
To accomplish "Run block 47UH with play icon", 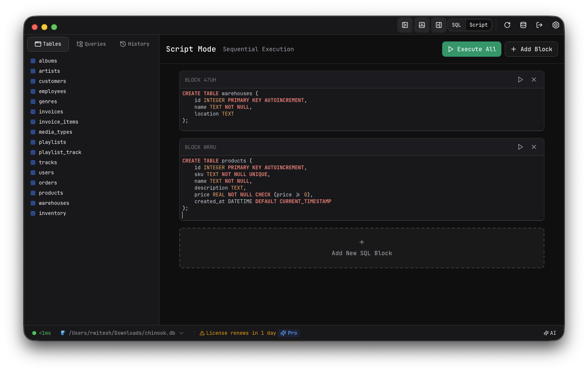I will (520, 80).
